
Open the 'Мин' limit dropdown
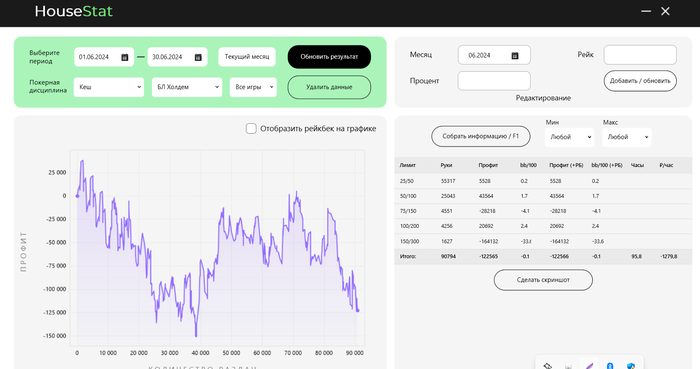(569, 137)
